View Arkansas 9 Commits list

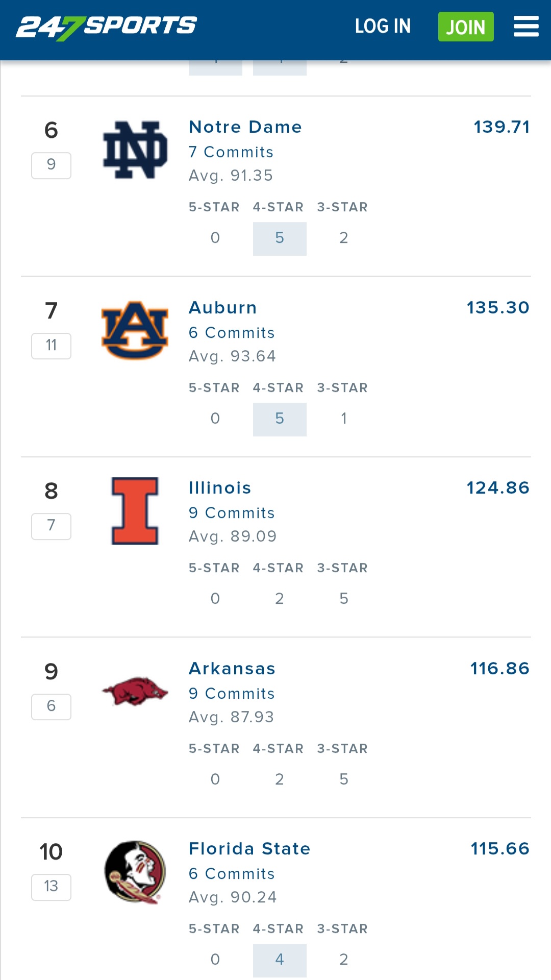(232, 693)
